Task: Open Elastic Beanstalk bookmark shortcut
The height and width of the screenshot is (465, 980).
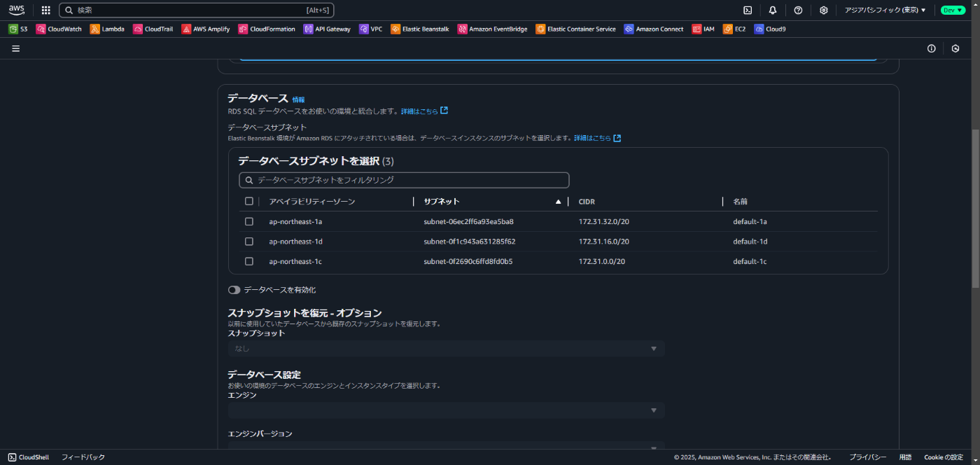Action: click(x=420, y=29)
